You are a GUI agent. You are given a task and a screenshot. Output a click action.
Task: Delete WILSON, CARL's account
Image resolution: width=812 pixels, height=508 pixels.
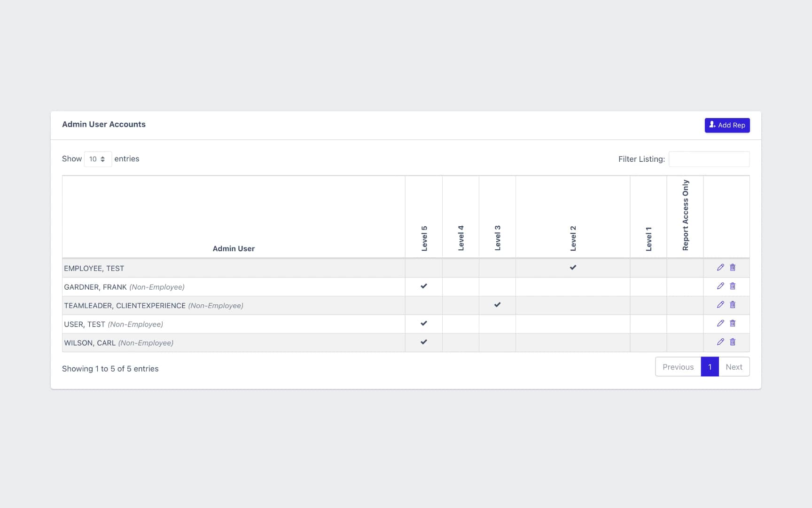click(x=733, y=342)
